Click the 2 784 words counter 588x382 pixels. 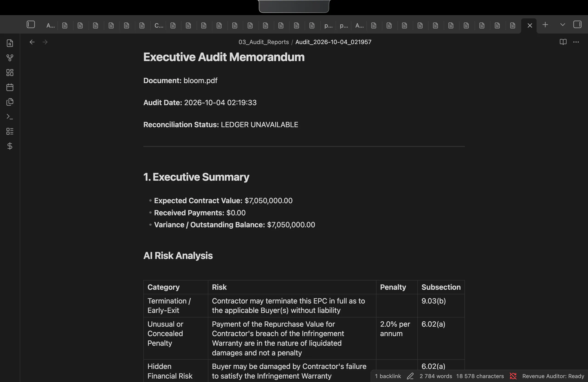[436, 376]
